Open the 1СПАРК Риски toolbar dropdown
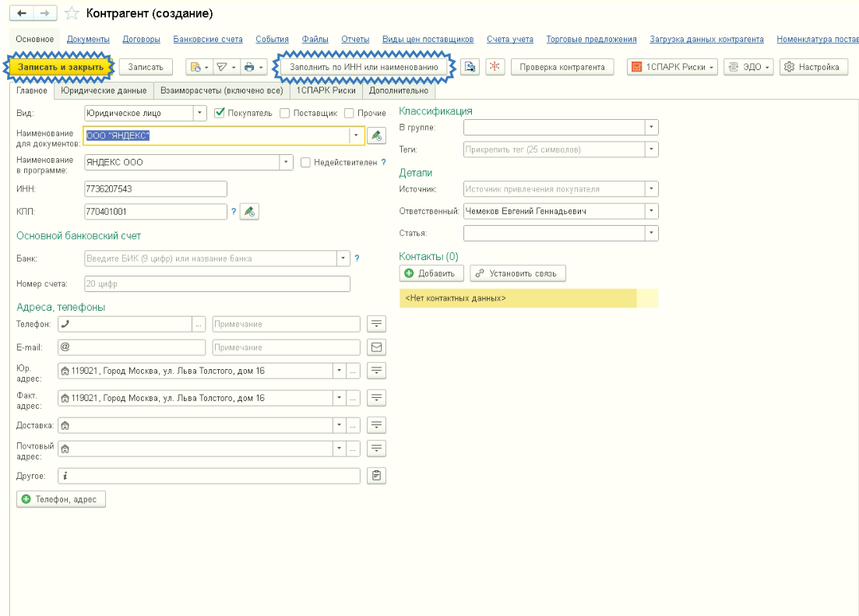This screenshot has height=616, width=859. tap(673, 67)
